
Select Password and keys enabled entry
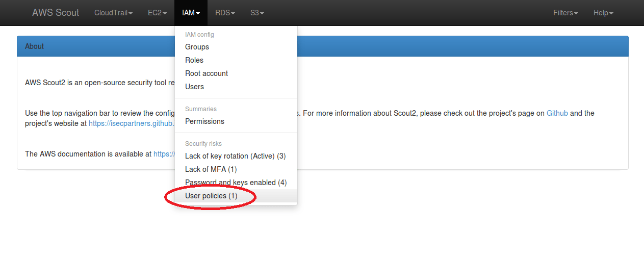coord(236,183)
